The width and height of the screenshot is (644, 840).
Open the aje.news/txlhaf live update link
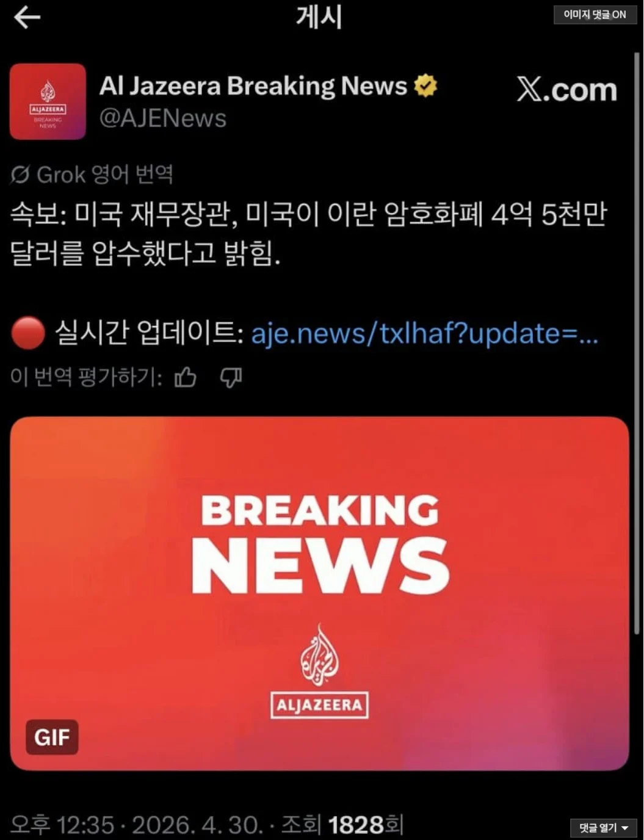(x=425, y=333)
